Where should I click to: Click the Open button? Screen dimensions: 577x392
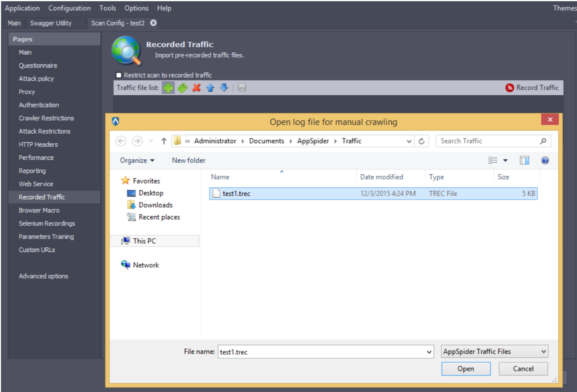pyautogui.click(x=466, y=369)
